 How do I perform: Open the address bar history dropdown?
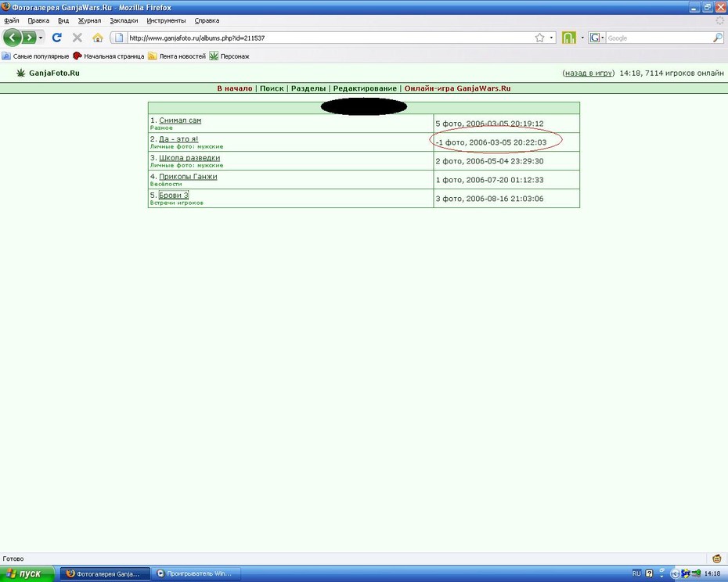point(551,38)
